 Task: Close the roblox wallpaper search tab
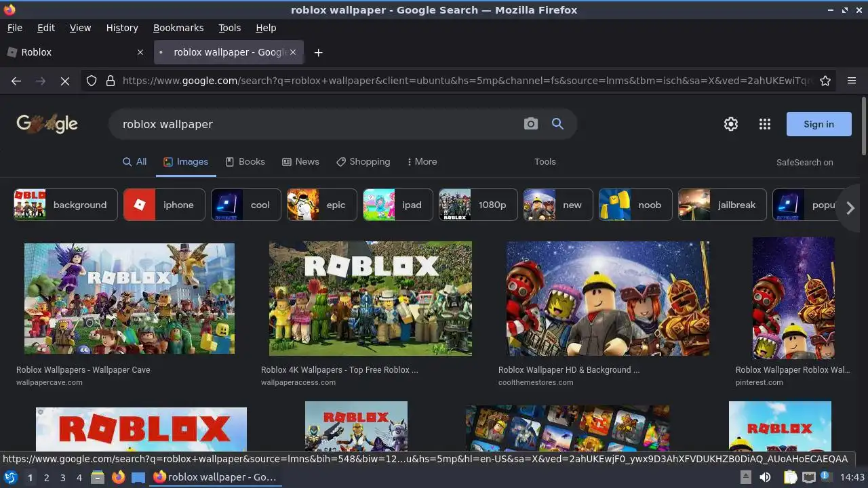(293, 52)
